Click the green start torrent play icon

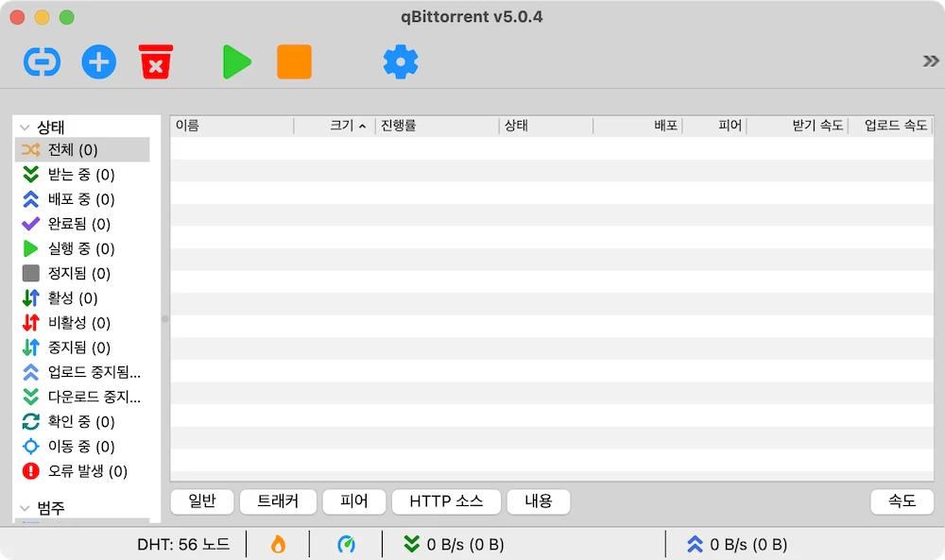pyautogui.click(x=236, y=61)
